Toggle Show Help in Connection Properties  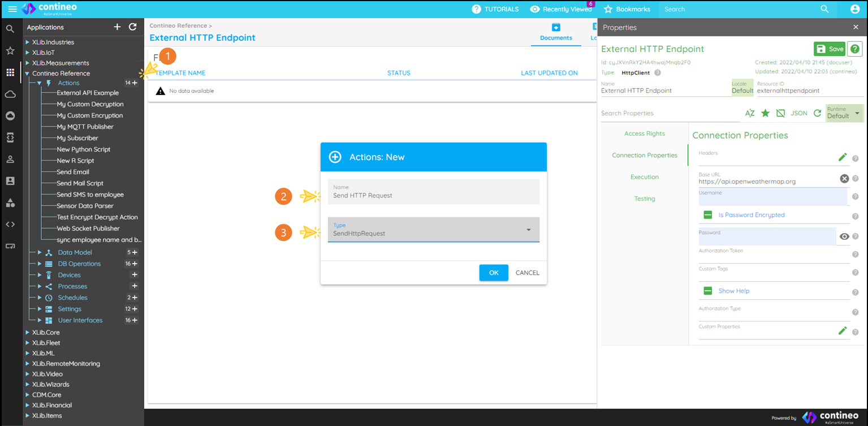707,290
